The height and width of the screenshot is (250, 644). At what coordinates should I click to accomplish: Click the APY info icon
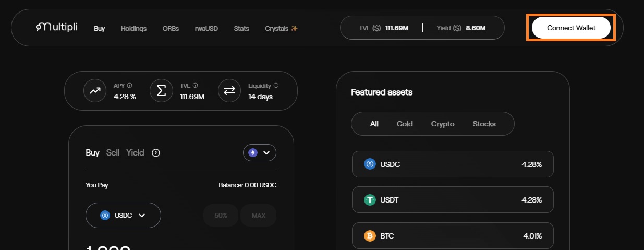(130, 86)
